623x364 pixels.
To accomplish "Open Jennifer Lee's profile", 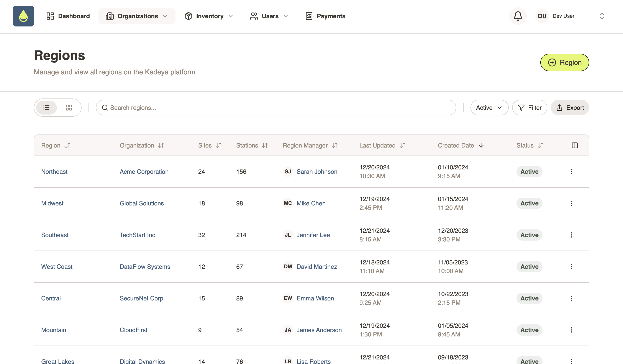I will click(313, 235).
